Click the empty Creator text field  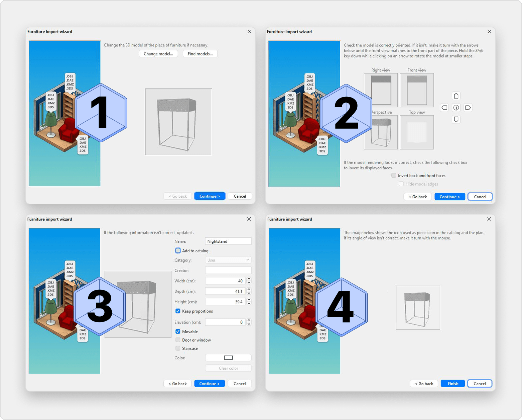tap(228, 270)
